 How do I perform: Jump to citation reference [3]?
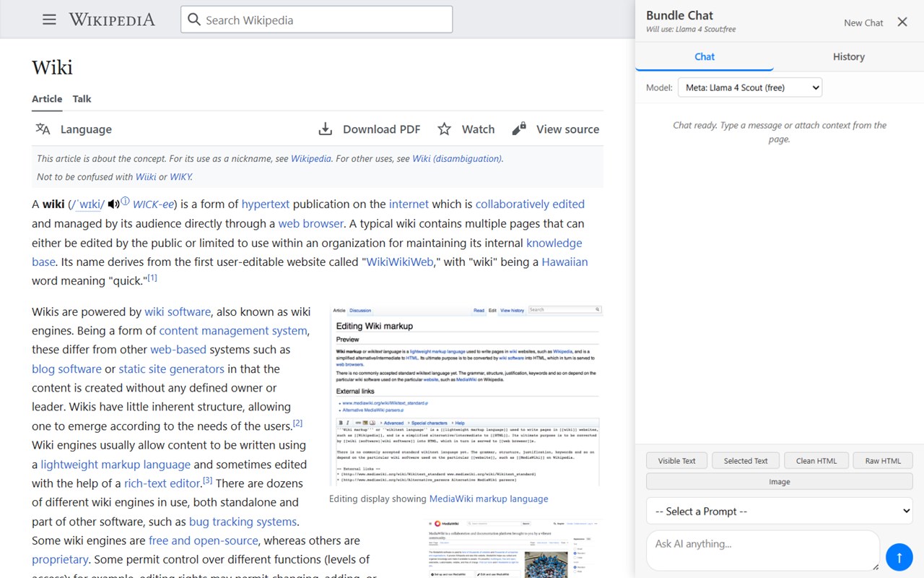[x=207, y=480]
